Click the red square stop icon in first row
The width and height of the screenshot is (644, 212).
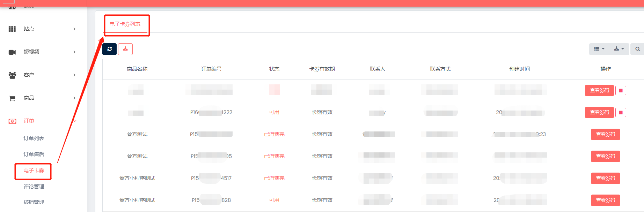621,91
